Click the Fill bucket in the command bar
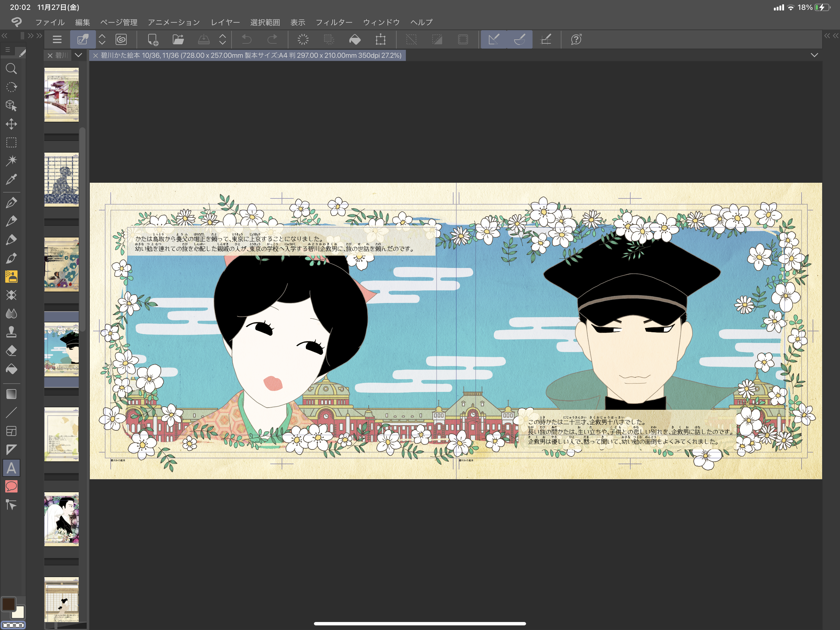The image size is (840, 630). tap(355, 39)
